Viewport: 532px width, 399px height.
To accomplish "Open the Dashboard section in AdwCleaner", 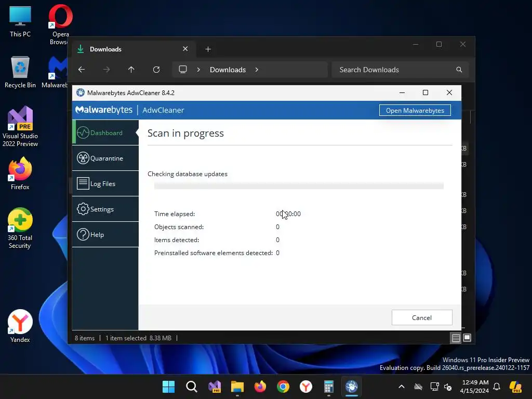I will (x=105, y=132).
